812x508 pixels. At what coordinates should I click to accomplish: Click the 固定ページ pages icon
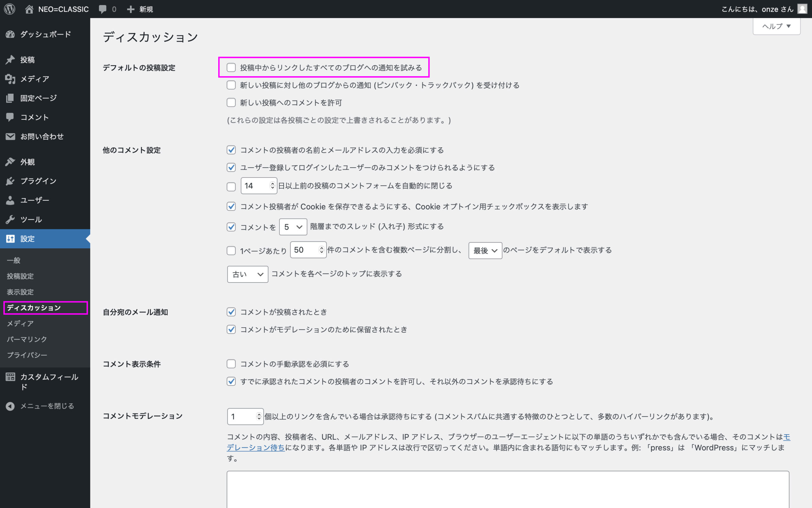[10, 98]
